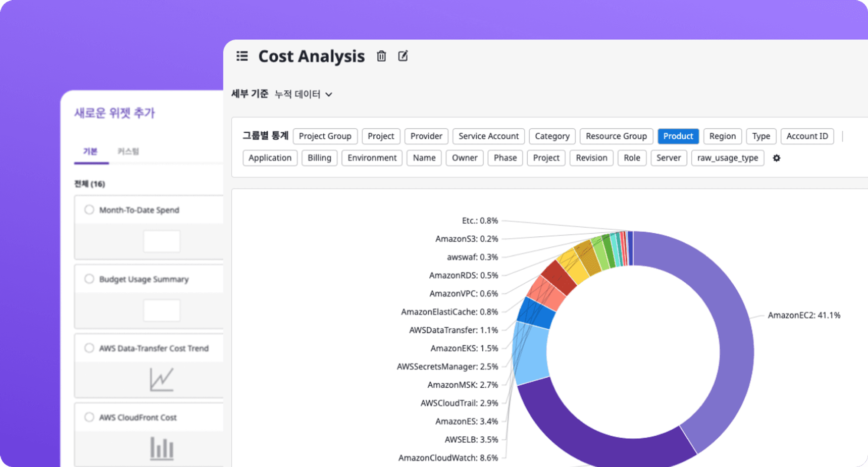The height and width of the screenshot is (467, 868).
Task: Select the Billing tag button
Action: [319, 158]
